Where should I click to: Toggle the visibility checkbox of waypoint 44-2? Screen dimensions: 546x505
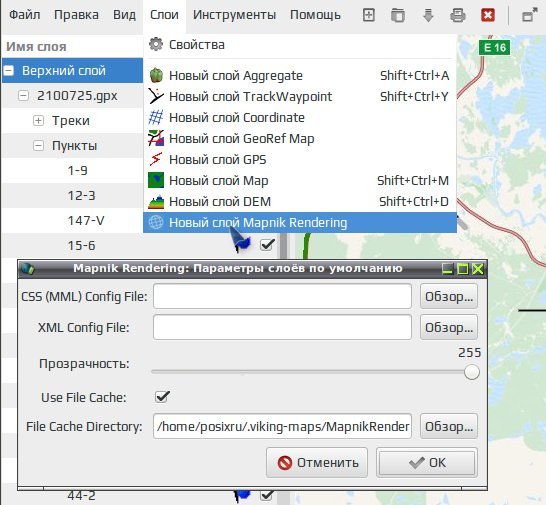267,495
